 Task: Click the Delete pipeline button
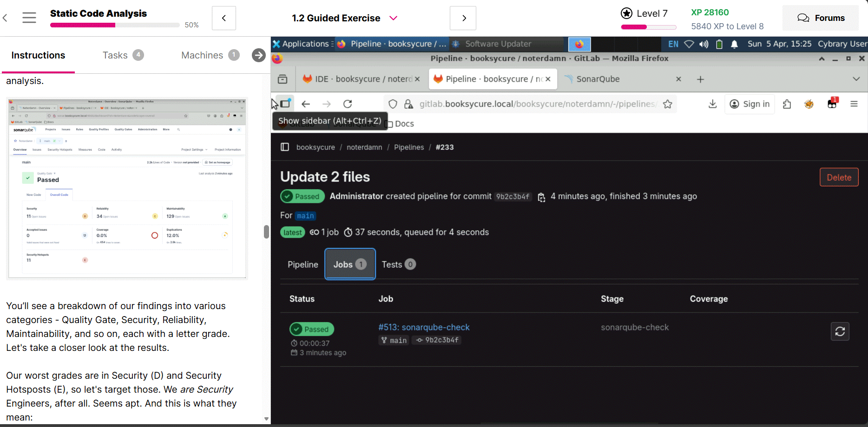coord(839,177)
